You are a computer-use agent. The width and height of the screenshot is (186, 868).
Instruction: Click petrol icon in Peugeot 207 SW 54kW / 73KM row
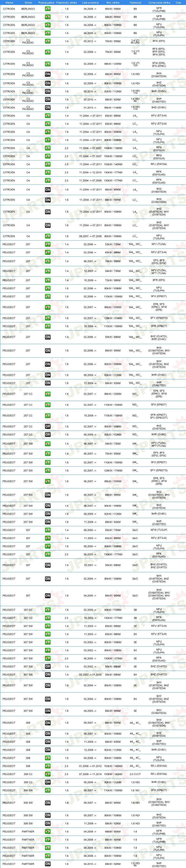[48, 444]
